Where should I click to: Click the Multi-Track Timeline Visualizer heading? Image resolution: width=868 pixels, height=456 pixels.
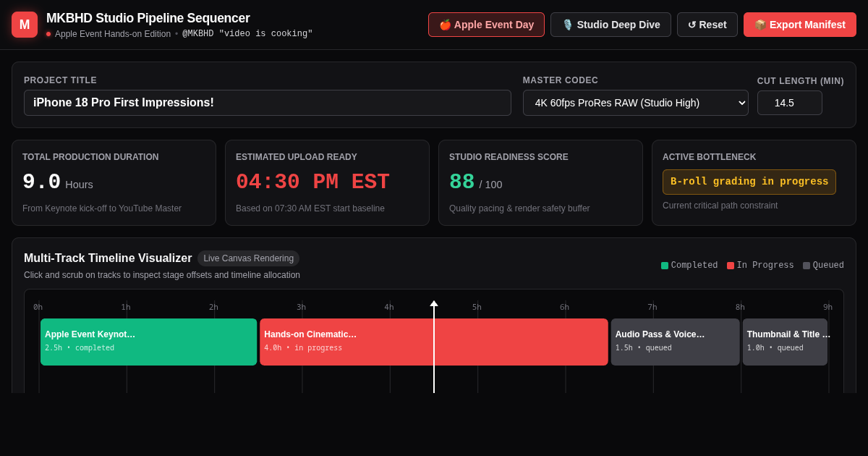click(x=108, y=258)
